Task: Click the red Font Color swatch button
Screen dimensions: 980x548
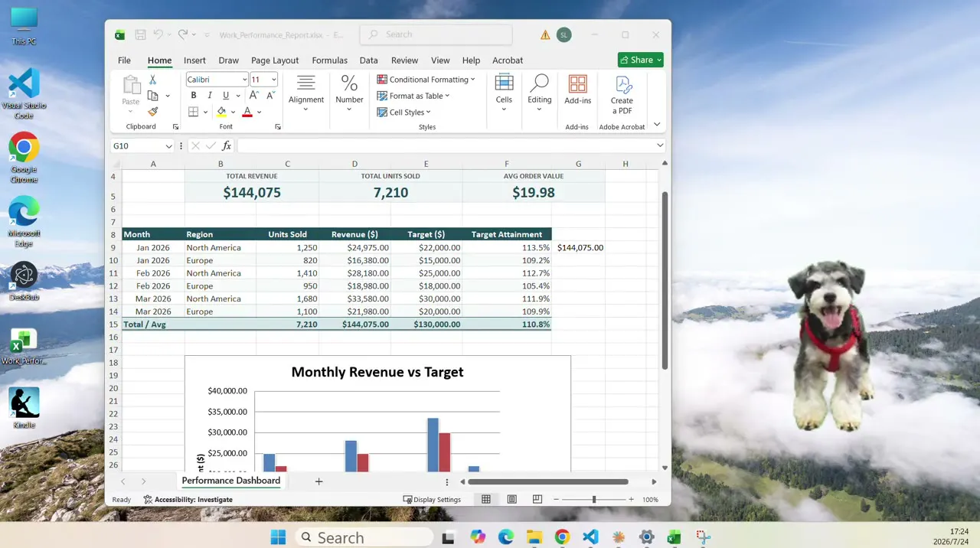Action: click(x=247, y=112)
